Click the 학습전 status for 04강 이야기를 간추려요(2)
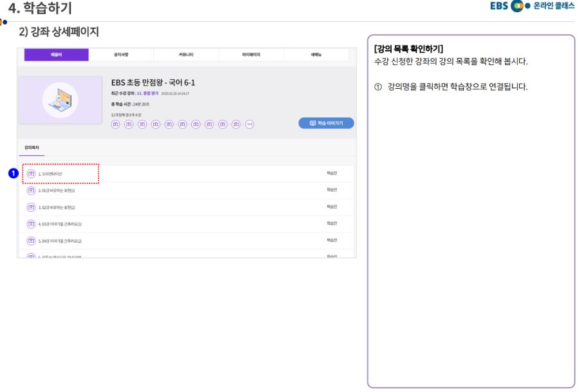579x392 pixels. click(x=332, y=240)
